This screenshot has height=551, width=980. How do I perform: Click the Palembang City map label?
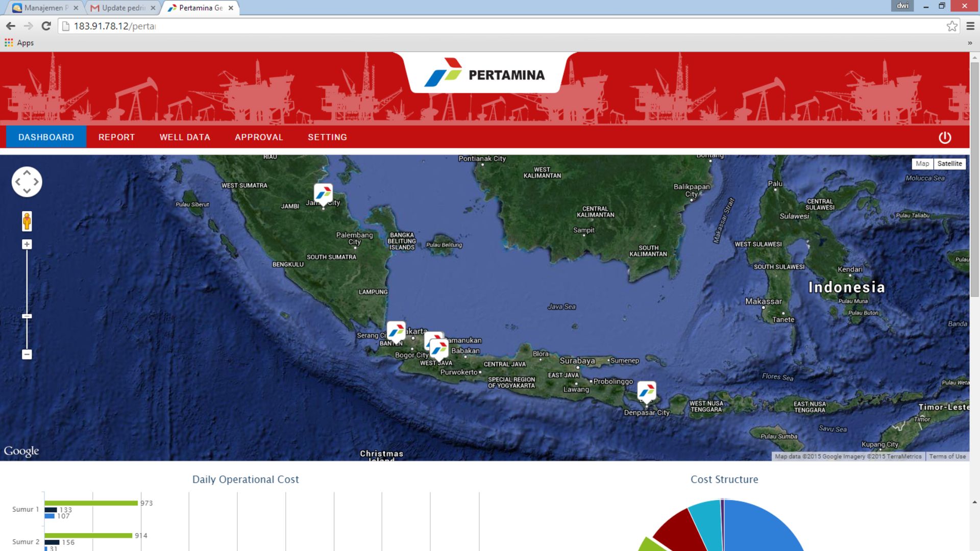(x=354, y=238)
